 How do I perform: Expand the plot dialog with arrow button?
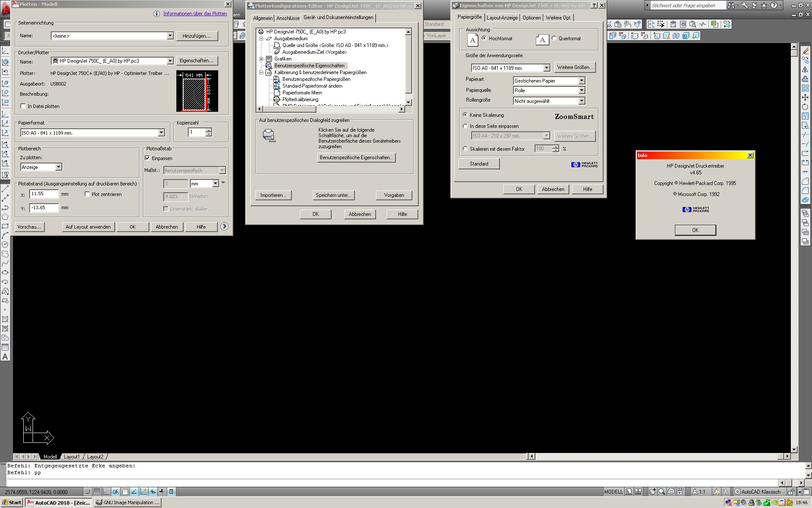225,226
